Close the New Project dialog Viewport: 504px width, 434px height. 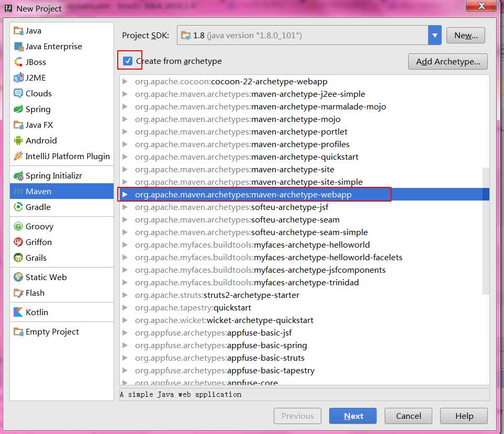coord(481,6)
